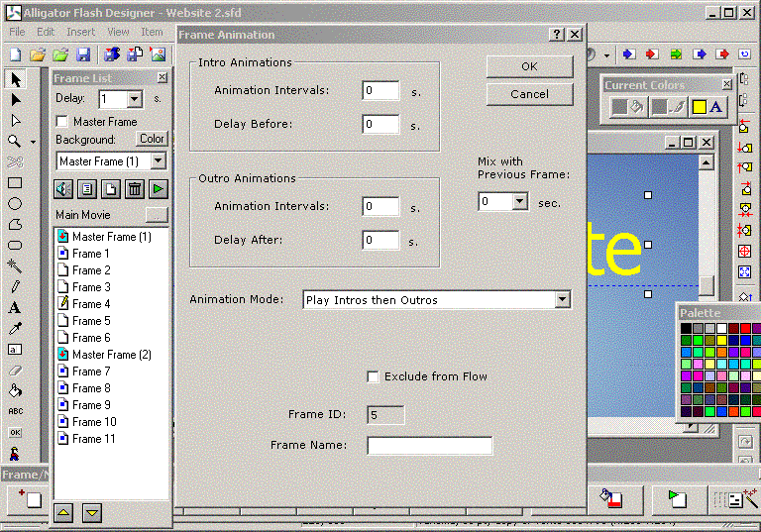Click the background Color button
The height and width of the screenshot is (532, 761).
tap(152, 139)
